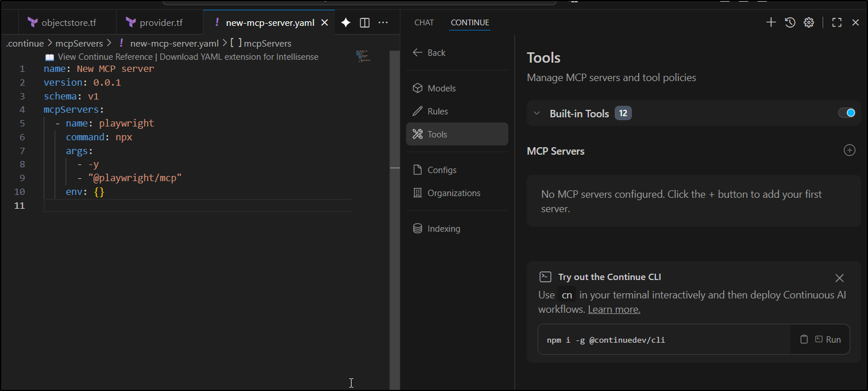Click the Run button for CLI install

[828, 339]
